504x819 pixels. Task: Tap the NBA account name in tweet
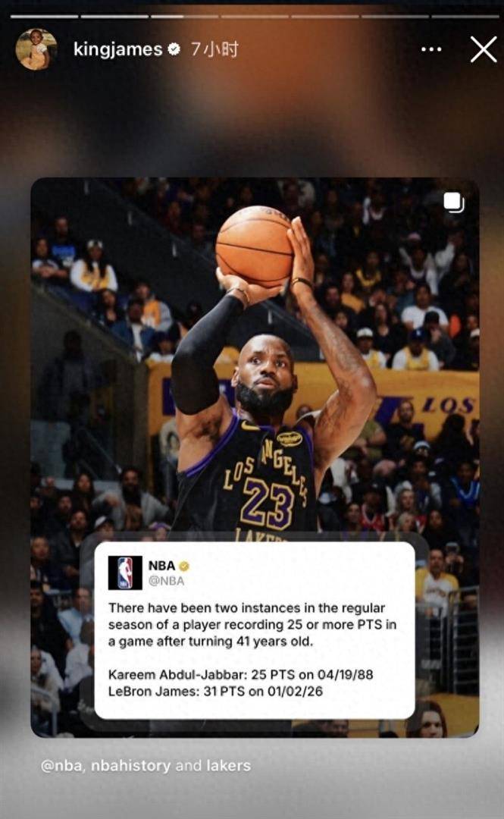coord(161,566)
